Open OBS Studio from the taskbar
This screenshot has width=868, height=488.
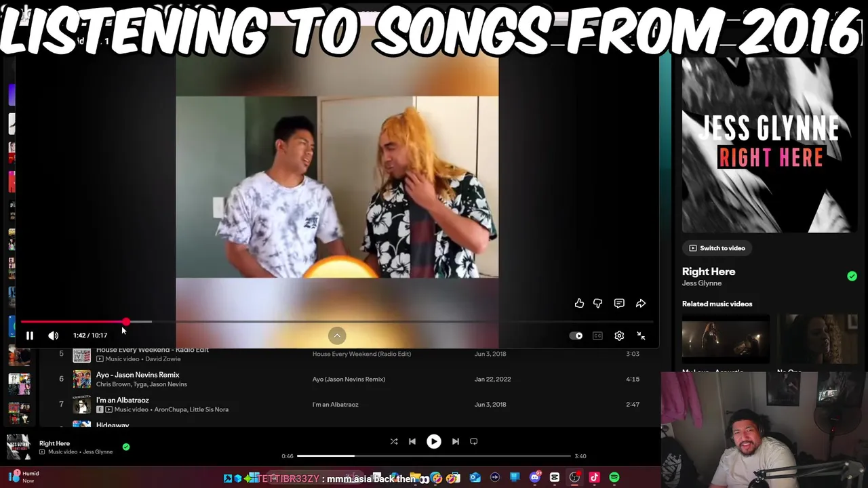(x=574, y=478)
